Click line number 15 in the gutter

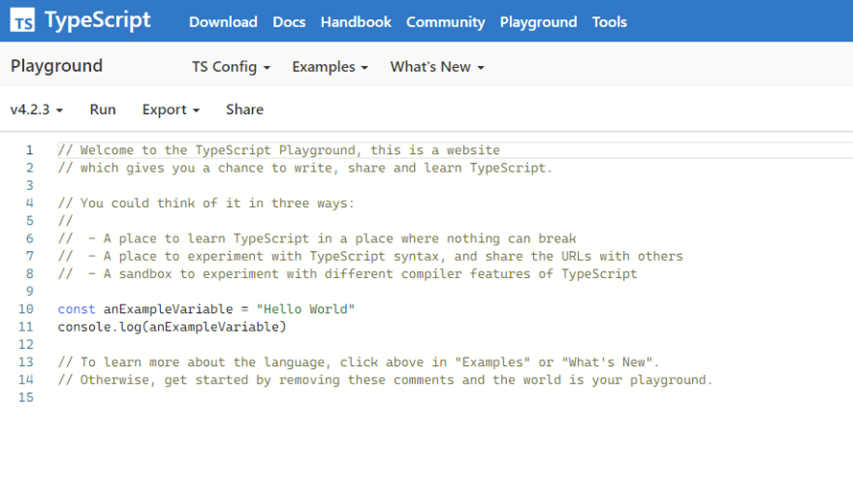[x=25, y=397]
